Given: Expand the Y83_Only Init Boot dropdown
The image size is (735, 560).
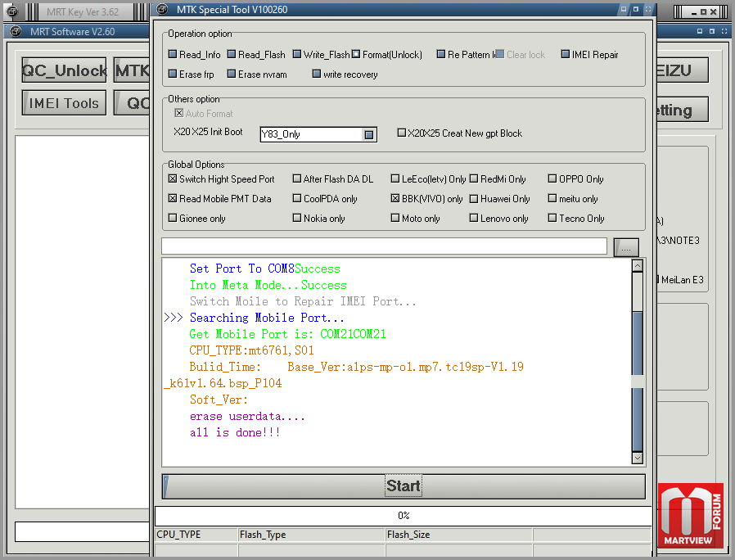Looking at the screenshot, I should [x=369, y=134].
